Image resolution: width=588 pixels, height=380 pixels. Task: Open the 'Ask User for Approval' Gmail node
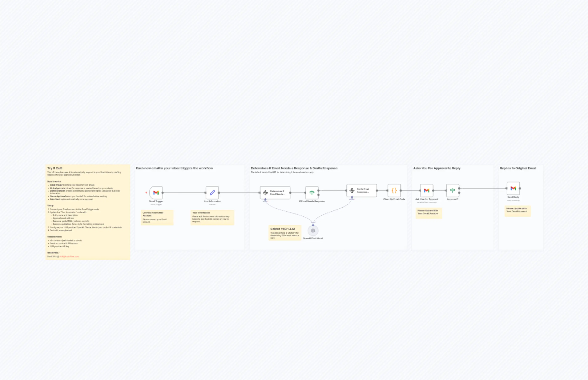click(x=427, y=190)
